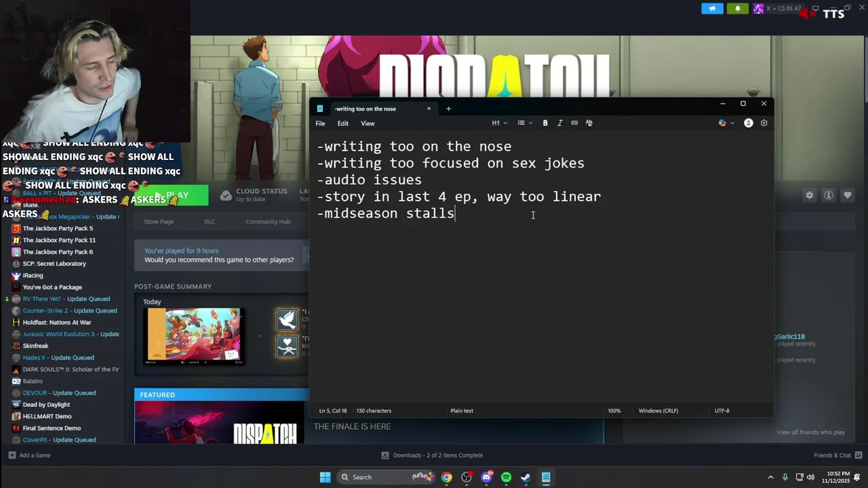Show hidden system tray icons
Image resolution: width=868 pixels, height=488 pixels.
click(x=770, y=477)
